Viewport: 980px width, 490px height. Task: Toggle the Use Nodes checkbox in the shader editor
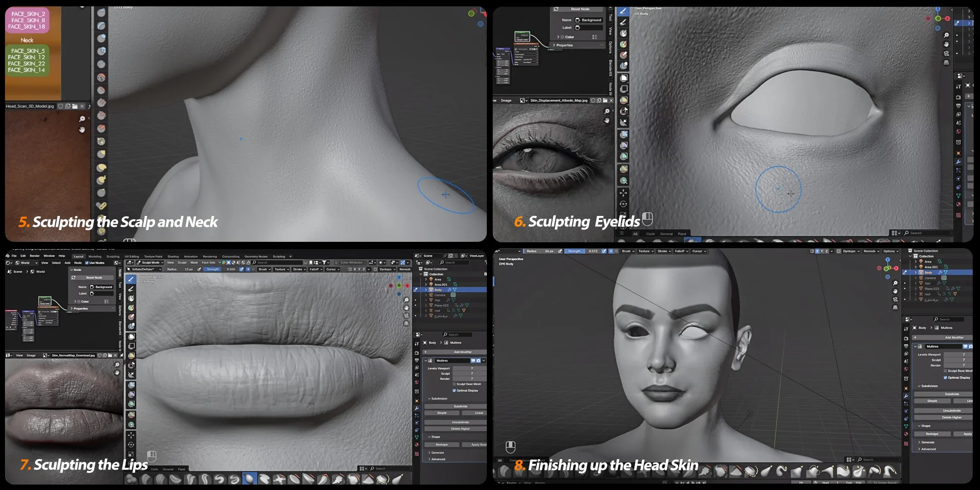tap(87, 263)
